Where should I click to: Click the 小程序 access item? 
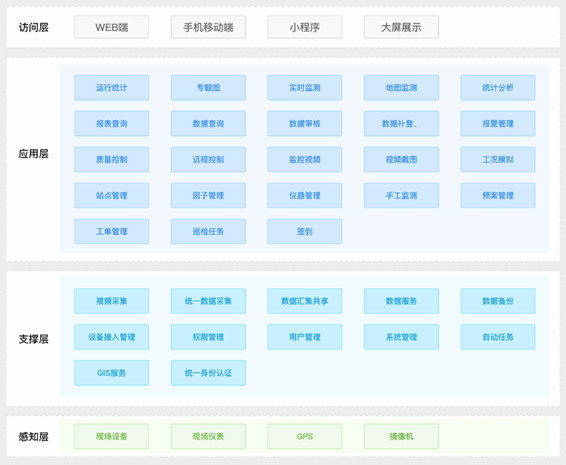pyautogui.click(x=305, y=27)
